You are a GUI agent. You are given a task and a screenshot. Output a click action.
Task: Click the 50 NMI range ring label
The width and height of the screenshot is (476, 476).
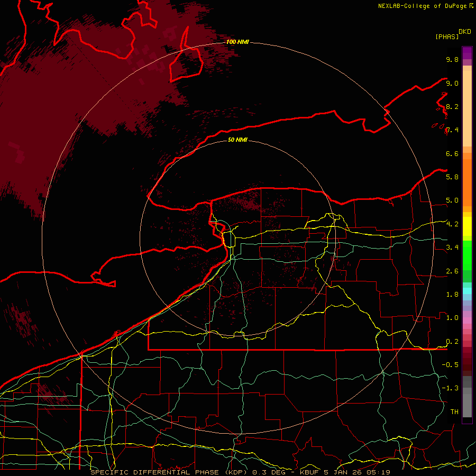pos(237,140)
